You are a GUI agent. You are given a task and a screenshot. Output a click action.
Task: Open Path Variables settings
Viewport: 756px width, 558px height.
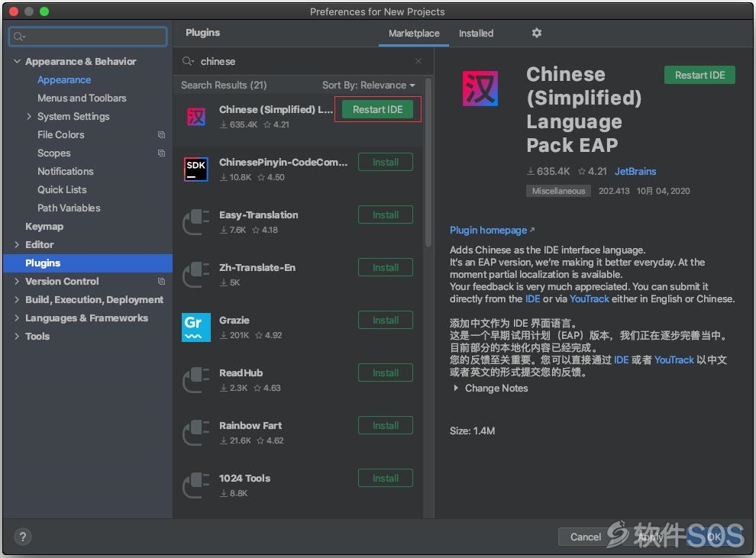pos(69,208)
